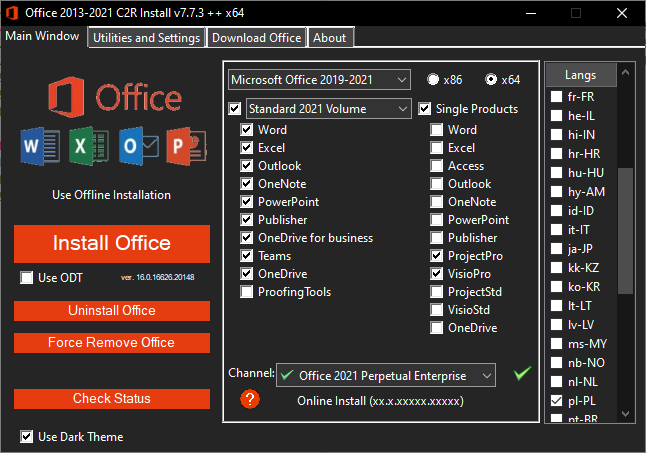Uncheck OneDrive in the suite list
Image resolution: width=646 pixels, height=453 pixels.
(247, 274)
